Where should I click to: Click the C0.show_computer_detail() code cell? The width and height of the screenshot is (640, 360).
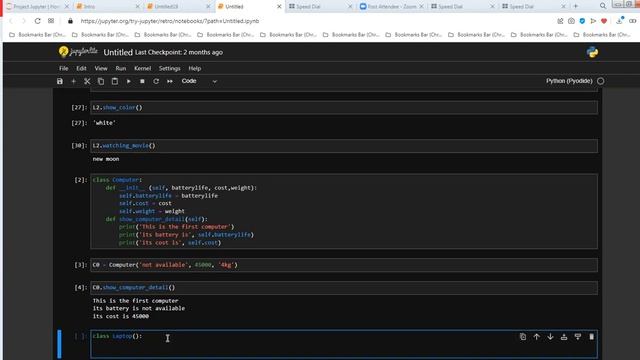click(344, 287)
